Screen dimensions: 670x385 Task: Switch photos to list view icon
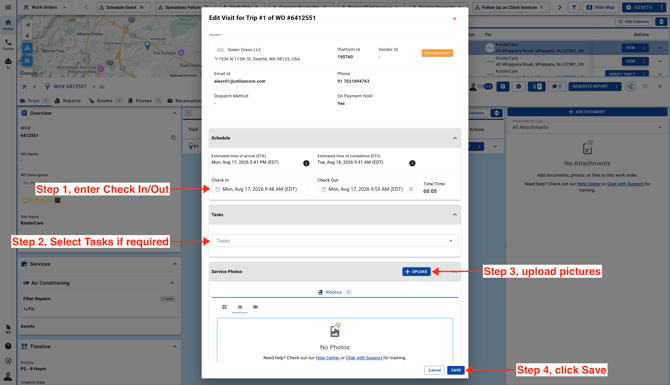240,307
